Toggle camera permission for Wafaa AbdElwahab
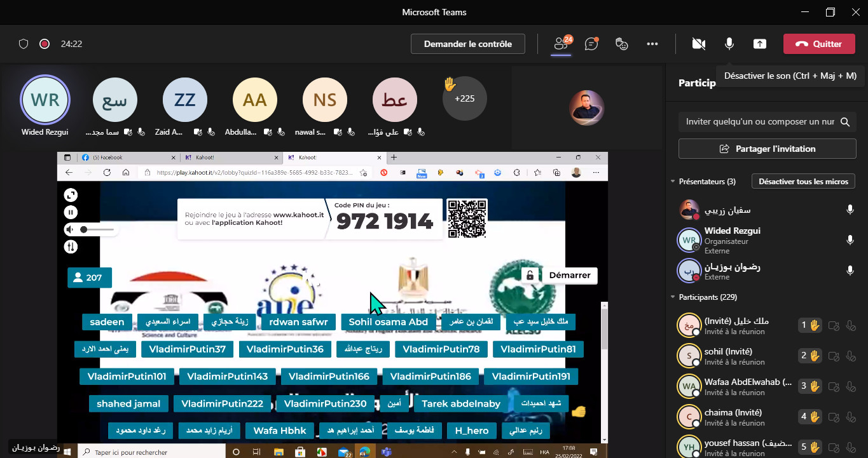 pos(834,386)
